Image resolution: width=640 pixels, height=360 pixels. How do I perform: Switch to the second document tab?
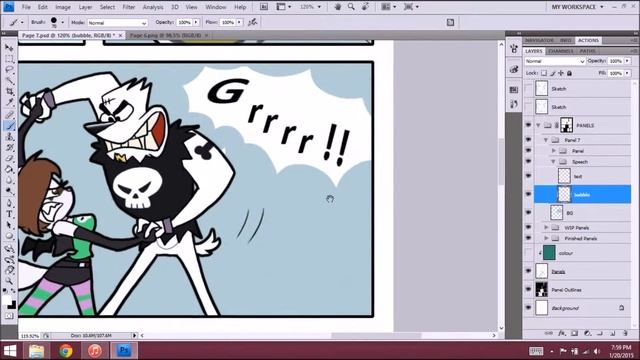click(168, 36)
